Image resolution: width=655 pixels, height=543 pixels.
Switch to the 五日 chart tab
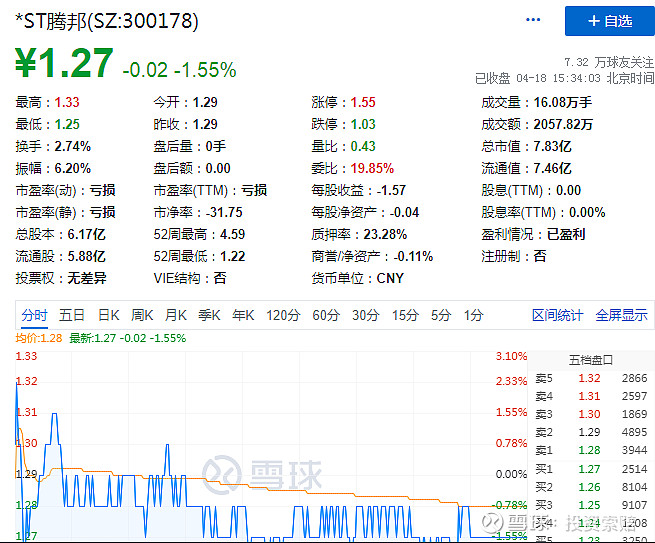(71, 315)
